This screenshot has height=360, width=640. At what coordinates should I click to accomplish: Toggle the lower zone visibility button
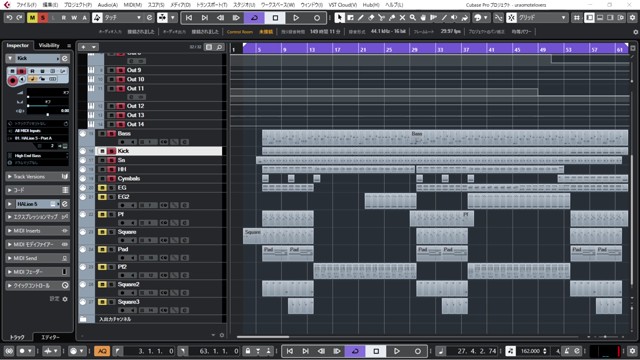pyautogui.click(x=600, y=18)
